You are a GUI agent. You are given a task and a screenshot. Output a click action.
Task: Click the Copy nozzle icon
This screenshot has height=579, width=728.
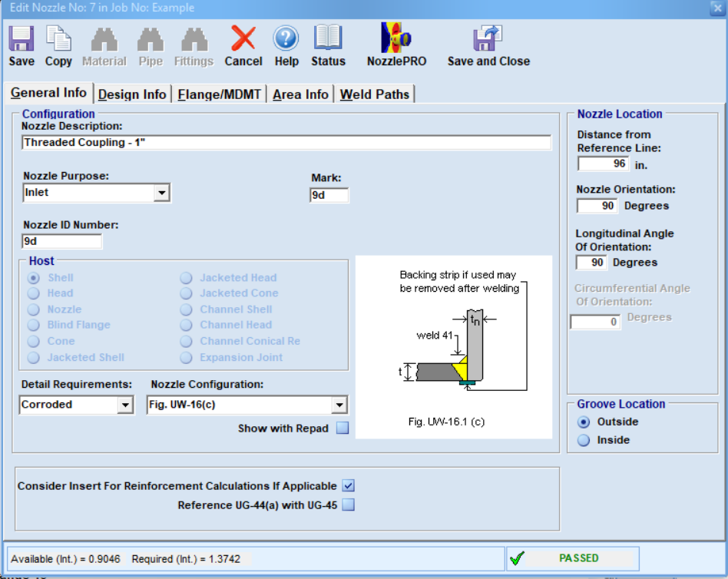pyautogui.click(x=58, y=44)
